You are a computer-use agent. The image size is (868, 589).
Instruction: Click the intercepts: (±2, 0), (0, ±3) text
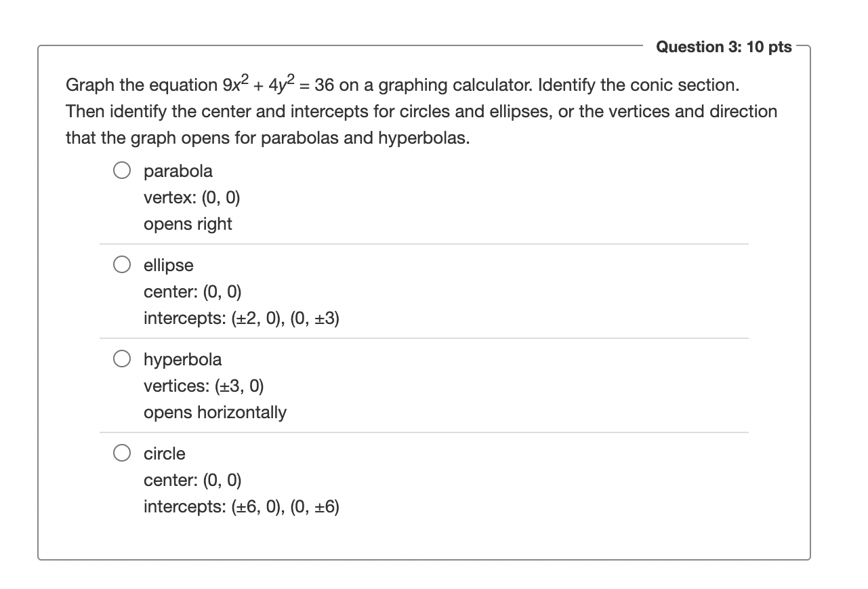click(x=241, y=318)
